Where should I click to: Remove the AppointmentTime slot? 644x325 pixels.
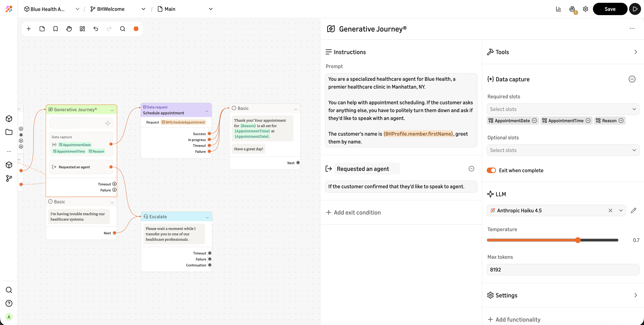[588, 121]
